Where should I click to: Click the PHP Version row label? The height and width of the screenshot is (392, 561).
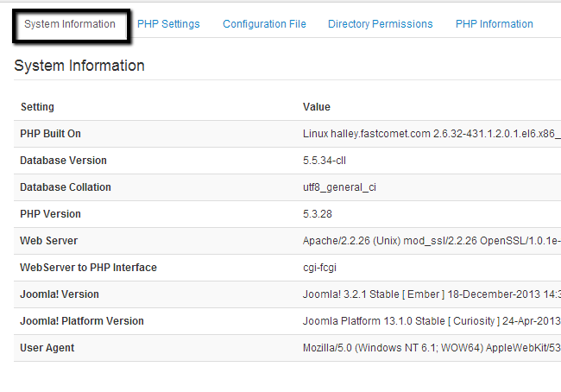click(x=50, y=214)
